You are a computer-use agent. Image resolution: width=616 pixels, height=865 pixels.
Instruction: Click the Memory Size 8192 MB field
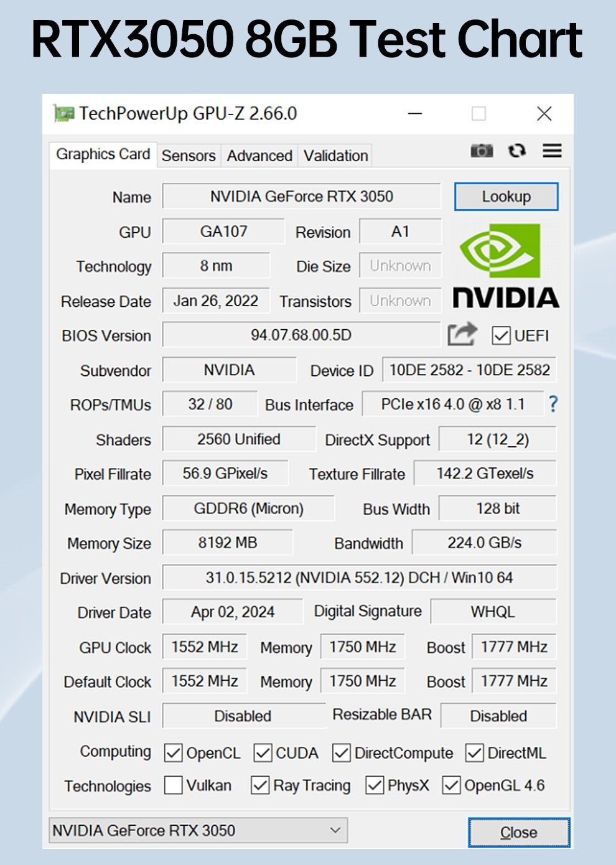pos(227,542)
